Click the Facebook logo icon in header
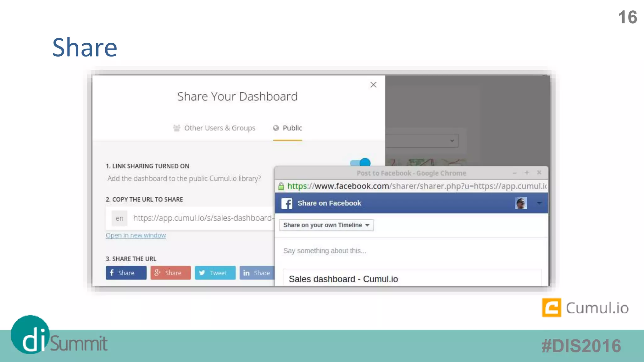The width and height of the screenshot is (644, 362). click(x=286, y=203)
